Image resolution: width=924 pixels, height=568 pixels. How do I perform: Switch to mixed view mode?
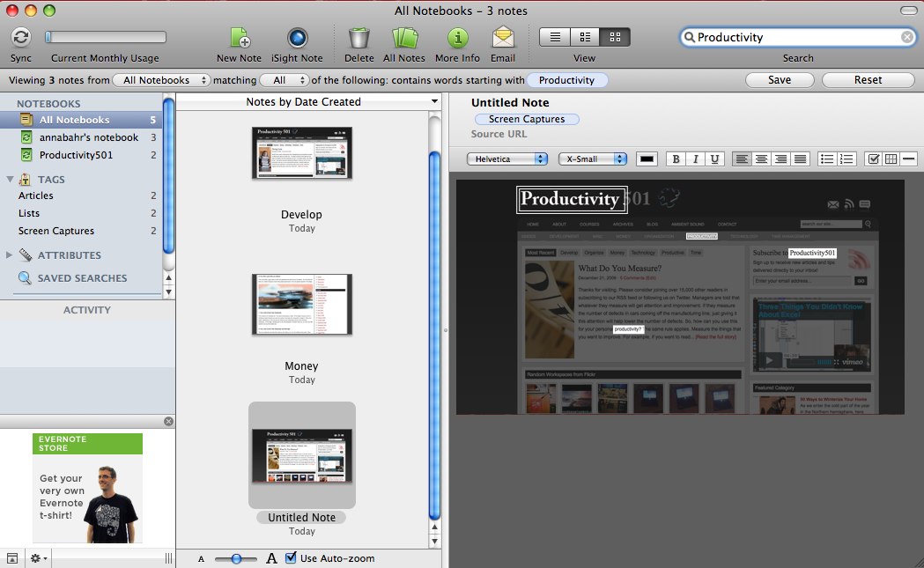585,37
